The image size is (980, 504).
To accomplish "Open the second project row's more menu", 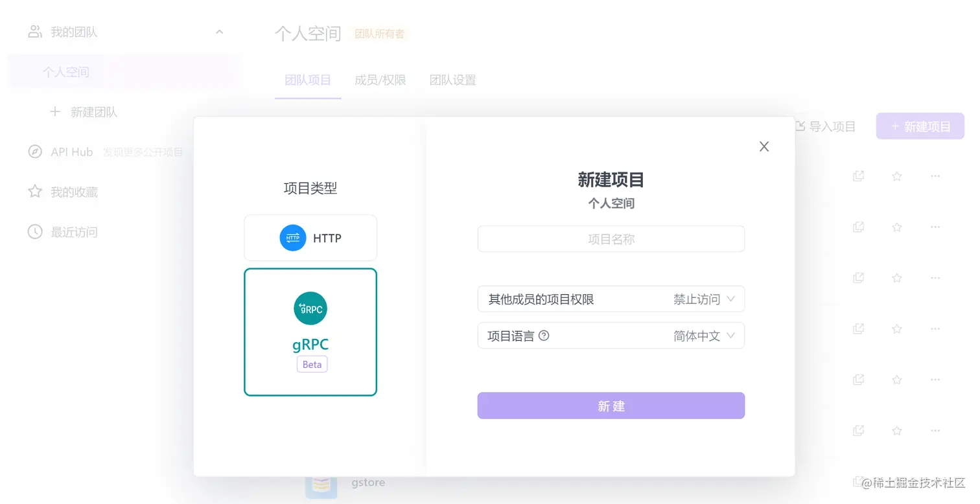I will coord(935,227).
